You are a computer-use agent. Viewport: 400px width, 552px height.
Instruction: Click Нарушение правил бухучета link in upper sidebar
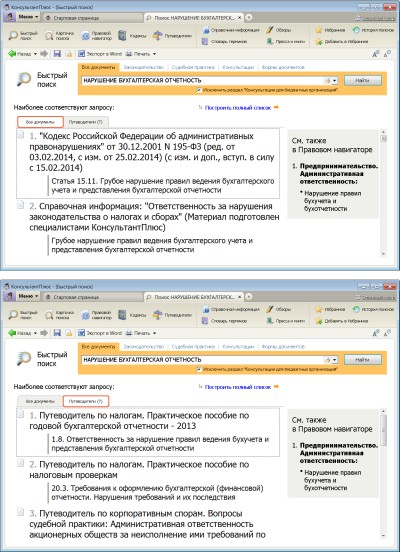click(332, 201)
